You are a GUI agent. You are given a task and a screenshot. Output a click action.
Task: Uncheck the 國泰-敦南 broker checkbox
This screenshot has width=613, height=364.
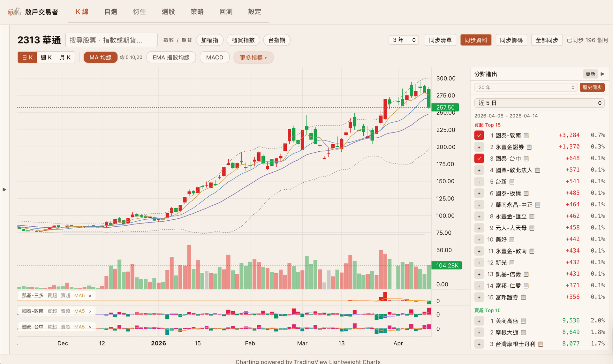[x=479, y=135]
